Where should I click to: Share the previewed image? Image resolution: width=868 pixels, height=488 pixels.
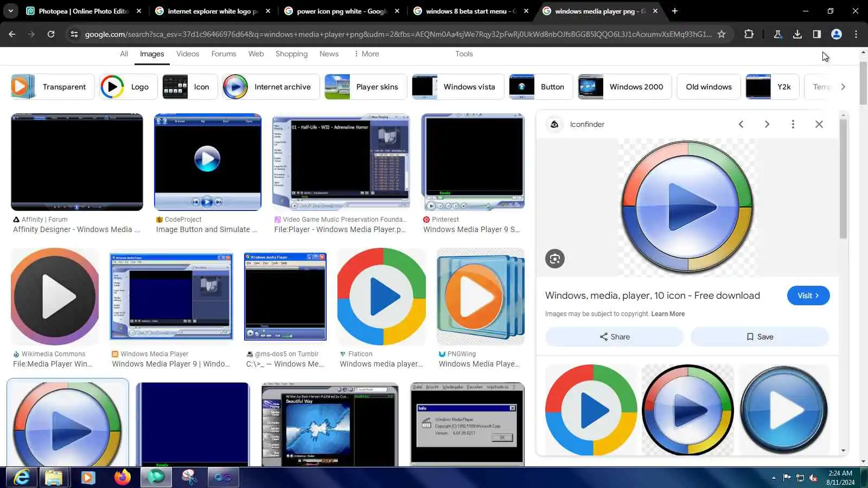pos(614,337)
